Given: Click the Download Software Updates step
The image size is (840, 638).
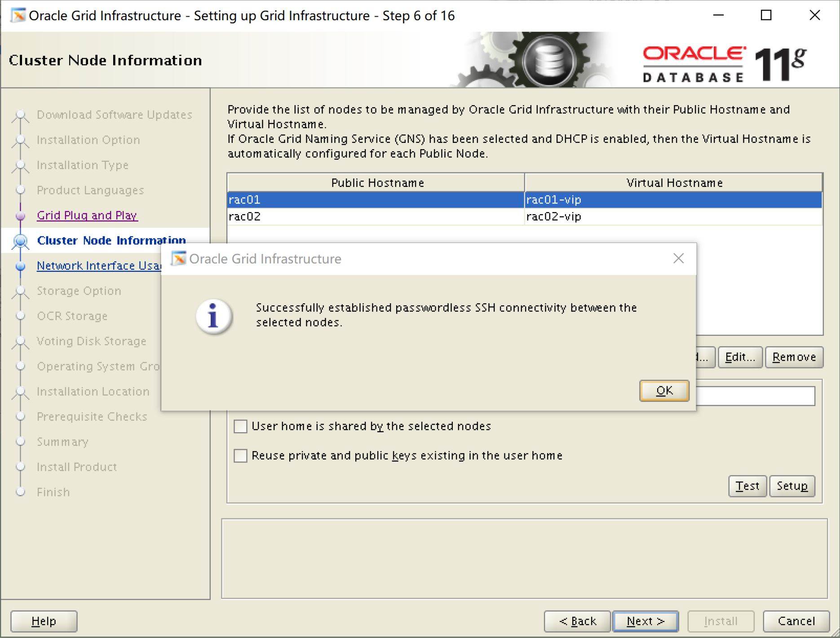Looking at the screenshot, I should pos(115,115).
